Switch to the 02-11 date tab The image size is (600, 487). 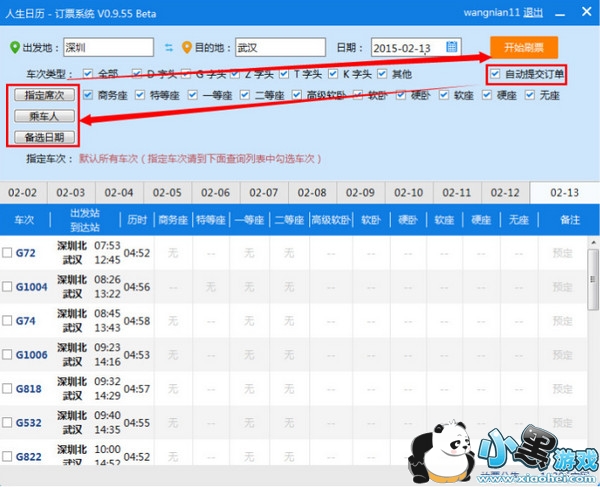457,192
